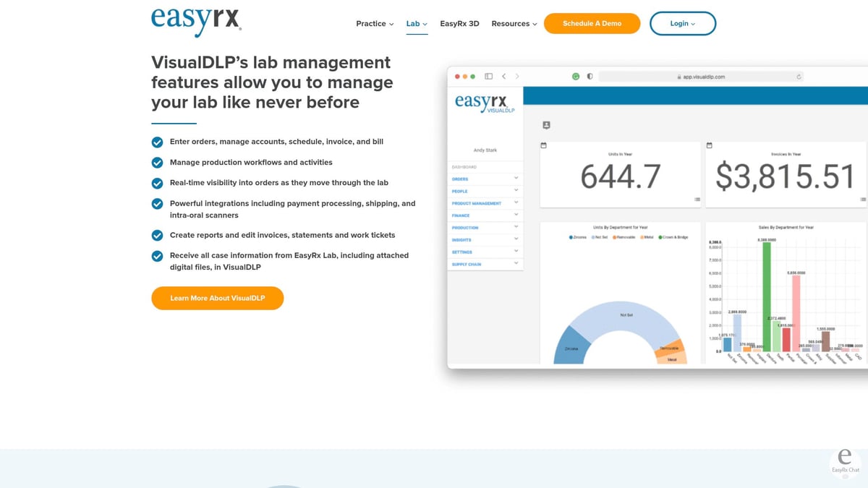Toggle the Zirconia series in the chart legend
The image size is (868, 488).
coord(579,237)
